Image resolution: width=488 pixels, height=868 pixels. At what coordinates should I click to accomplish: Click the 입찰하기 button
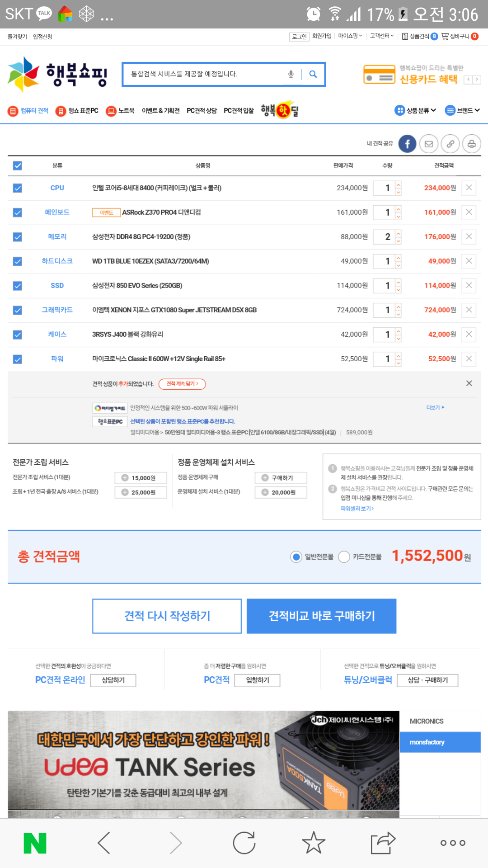pyautogui.click(x=257, y=680)
